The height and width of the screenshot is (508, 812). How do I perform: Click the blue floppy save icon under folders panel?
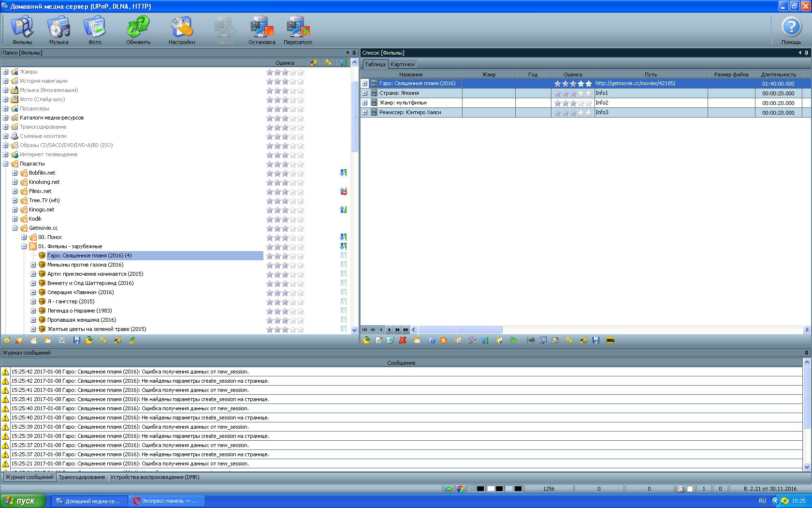(x=76, y=341)
